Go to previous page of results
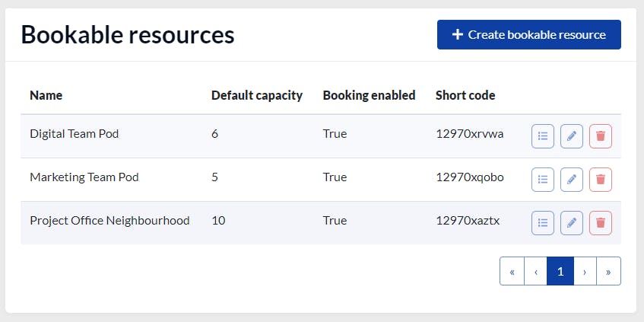The height and width of the screenshot is (322, 644). 536,271
